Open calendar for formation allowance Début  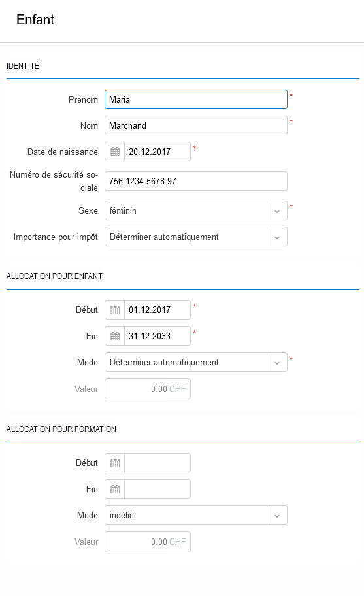(x=115, y=463)
